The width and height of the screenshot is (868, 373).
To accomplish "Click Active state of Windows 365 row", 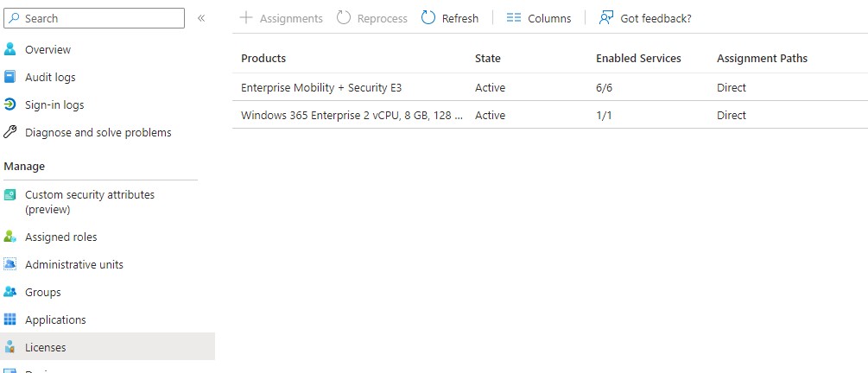I will click(490, 115).
